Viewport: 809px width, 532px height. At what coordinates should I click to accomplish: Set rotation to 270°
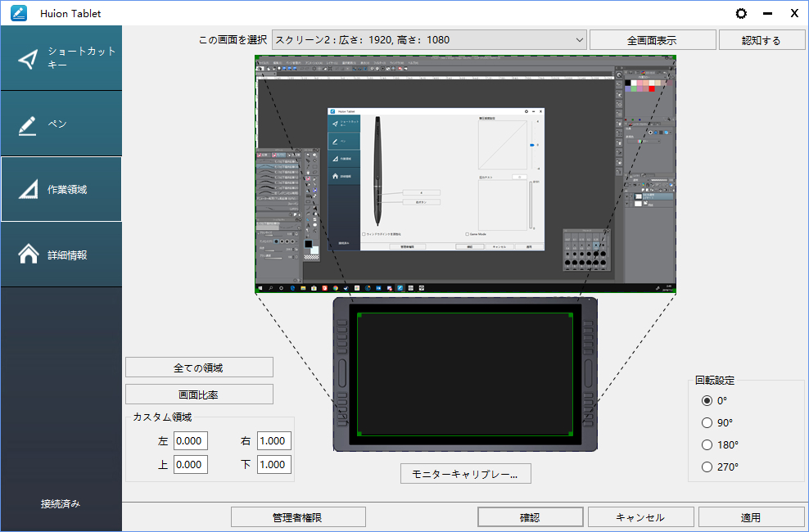coord(707,467)
